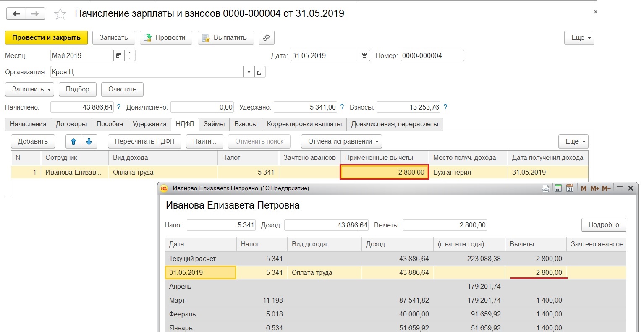Click the Подробно button in popup
Screen dimensions: 644x332
click(603, 225)
